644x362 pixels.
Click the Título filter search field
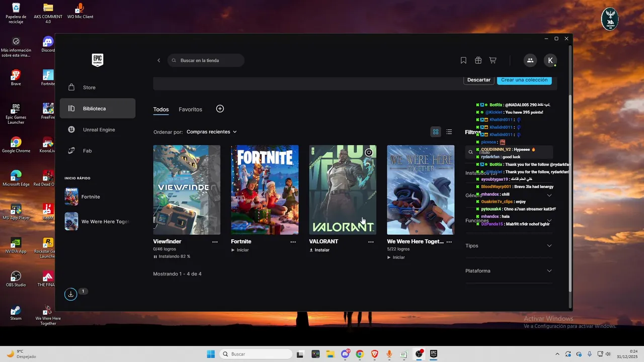pos(509,152)
